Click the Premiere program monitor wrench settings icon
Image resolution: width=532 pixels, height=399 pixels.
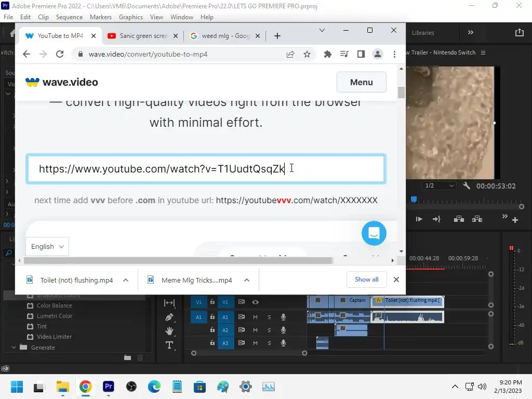tap(467, 185)
